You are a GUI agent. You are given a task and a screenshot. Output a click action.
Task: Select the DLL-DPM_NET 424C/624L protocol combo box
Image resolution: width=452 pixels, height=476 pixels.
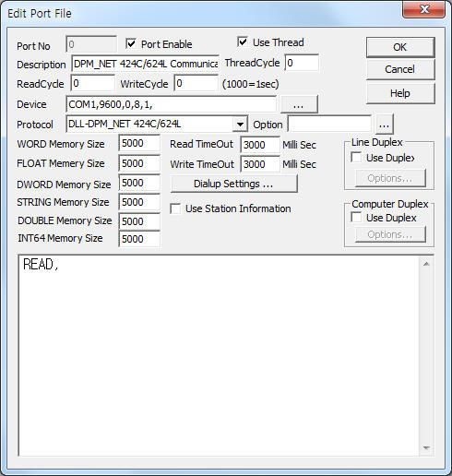click(157, 125)
